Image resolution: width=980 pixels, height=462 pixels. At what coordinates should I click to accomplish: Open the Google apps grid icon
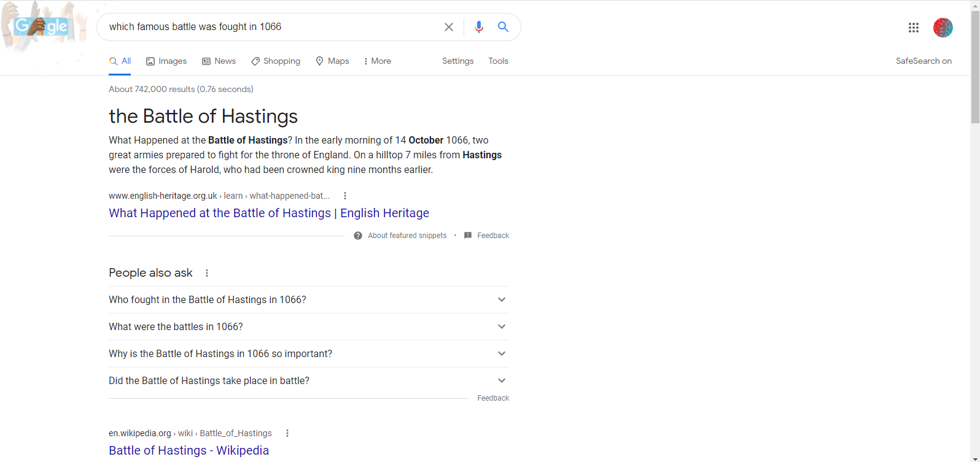914,28
